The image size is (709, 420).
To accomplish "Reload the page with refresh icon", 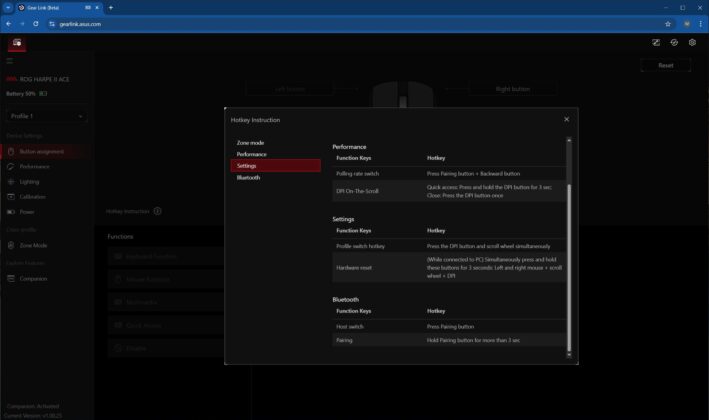I will tap(36, 24).
